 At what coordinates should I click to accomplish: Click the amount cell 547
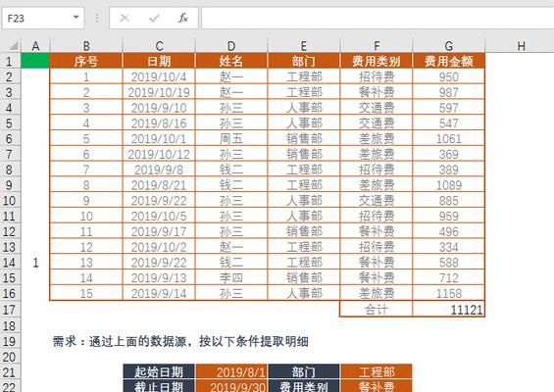point(449,123)
